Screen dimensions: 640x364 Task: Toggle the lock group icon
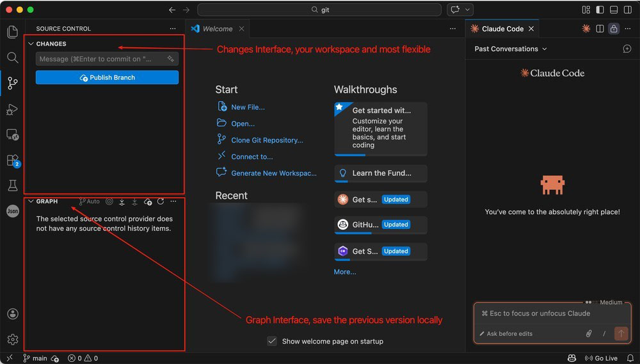tap(614, 29)
